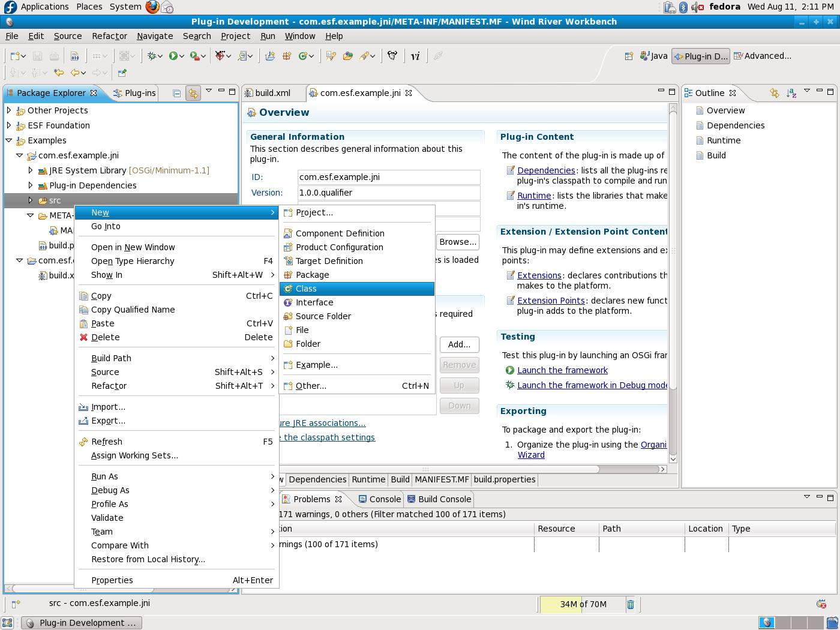Click Launch the framework in Debug mode

tap(592, 385)
